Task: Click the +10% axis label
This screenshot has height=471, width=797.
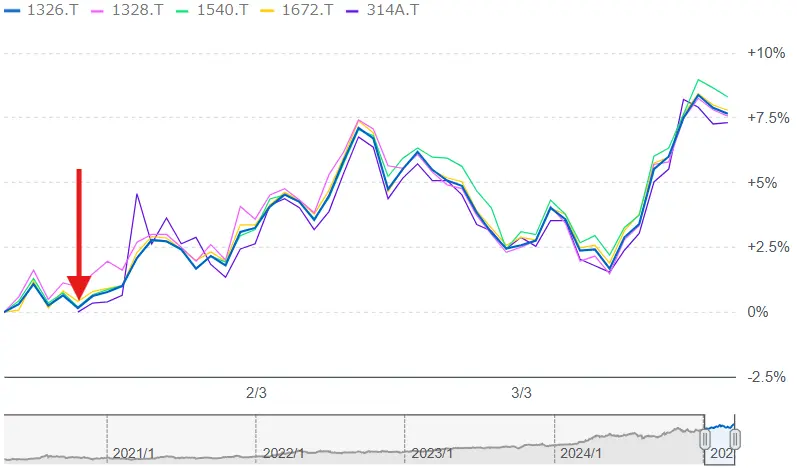Action: (x=766, y=53)
